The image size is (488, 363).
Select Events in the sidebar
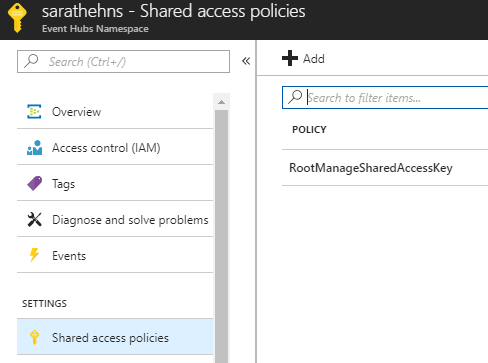pos(115,256)
